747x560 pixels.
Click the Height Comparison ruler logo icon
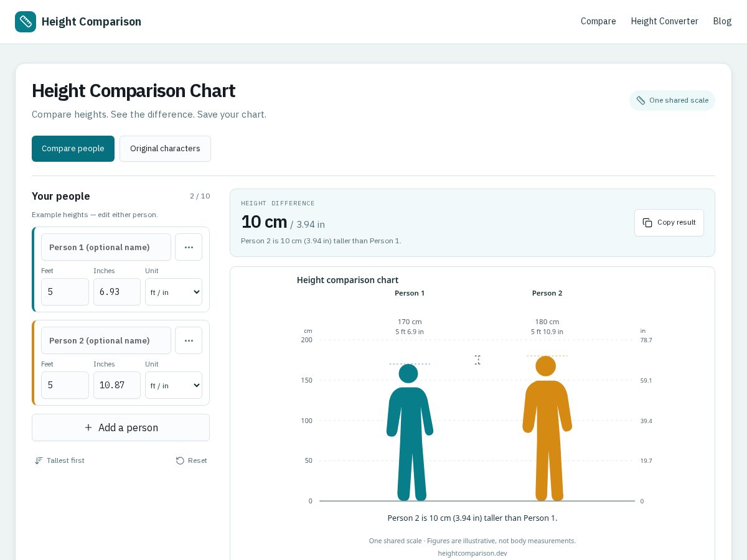click(x=26, y=22)
